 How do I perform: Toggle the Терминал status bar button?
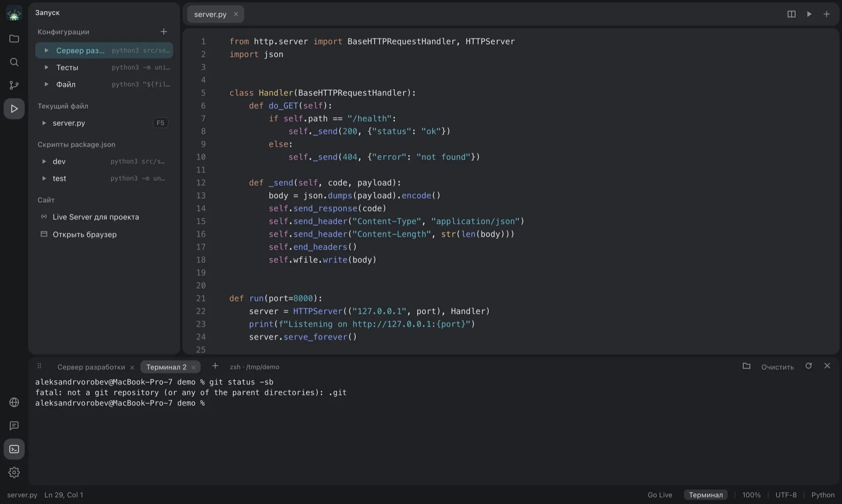coord(706,495)
